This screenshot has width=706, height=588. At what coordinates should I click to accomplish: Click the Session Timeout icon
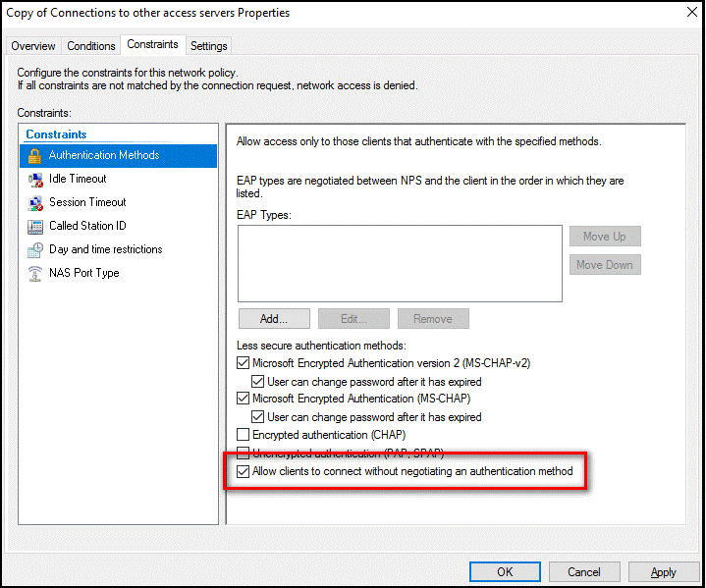tap(34, 203)
